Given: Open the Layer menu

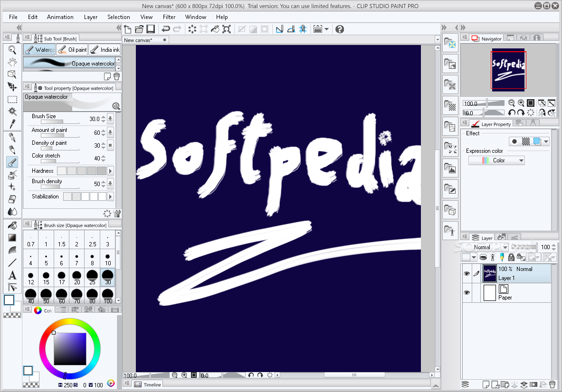Looking at the screenshot, I should (x=91, y=17).
